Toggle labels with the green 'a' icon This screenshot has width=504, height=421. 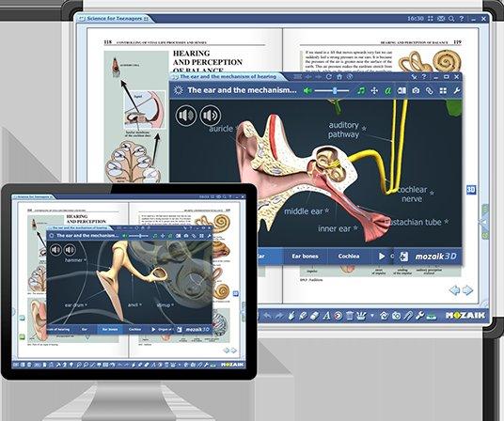click(388, 91)
